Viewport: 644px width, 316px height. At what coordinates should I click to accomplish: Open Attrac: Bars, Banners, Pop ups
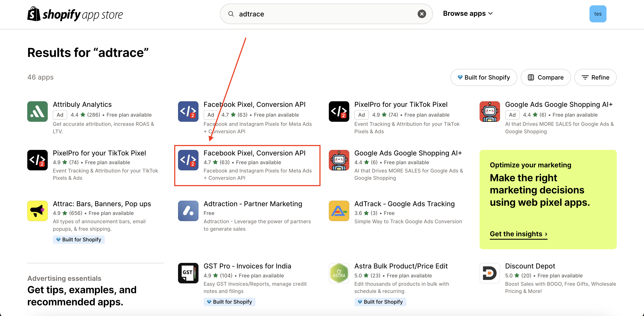click(102, 204)
